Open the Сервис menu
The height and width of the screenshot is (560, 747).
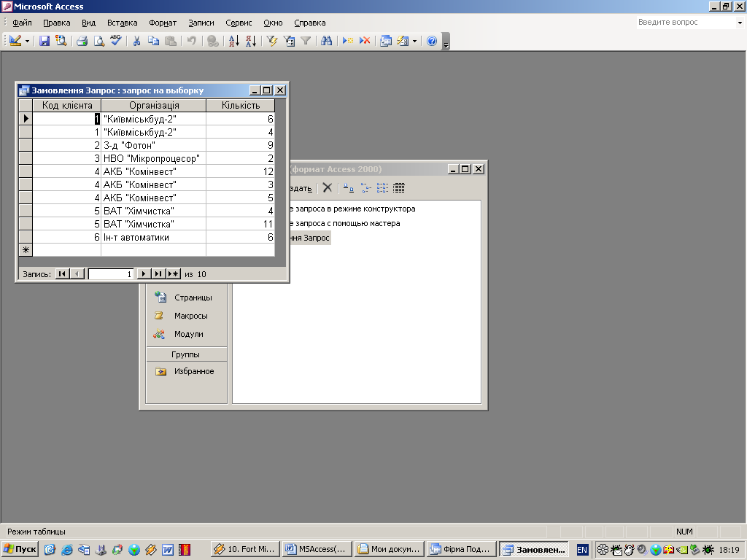239,23
